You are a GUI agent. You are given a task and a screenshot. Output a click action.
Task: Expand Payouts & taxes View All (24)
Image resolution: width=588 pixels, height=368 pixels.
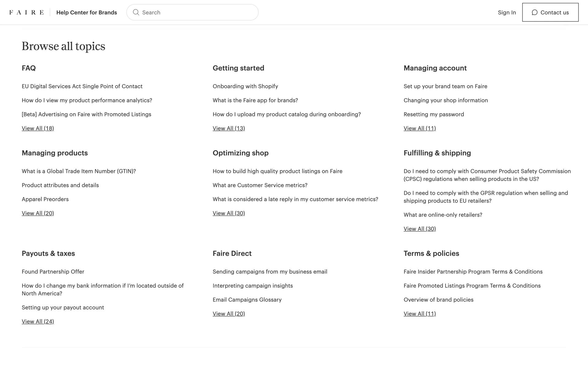[38, 321]
